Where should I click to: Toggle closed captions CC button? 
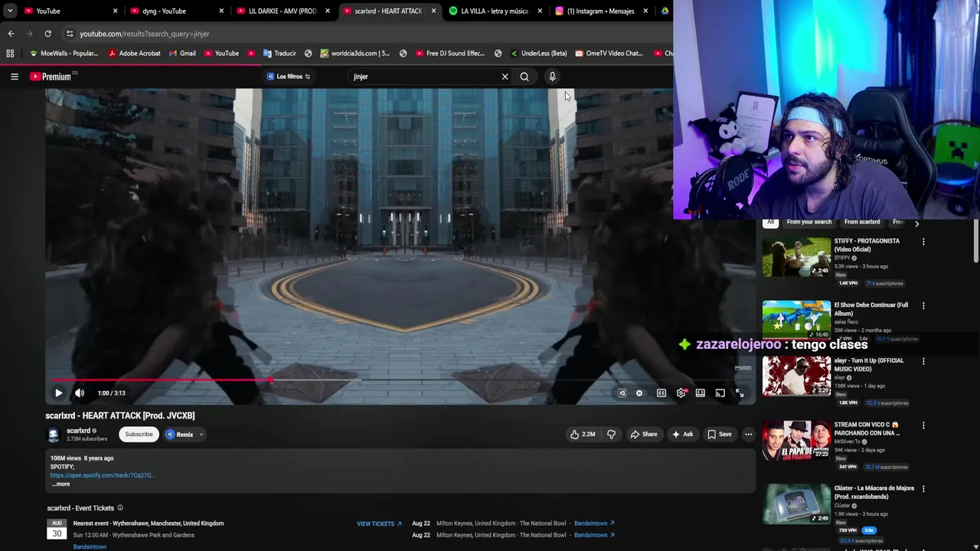pos(661,393)
